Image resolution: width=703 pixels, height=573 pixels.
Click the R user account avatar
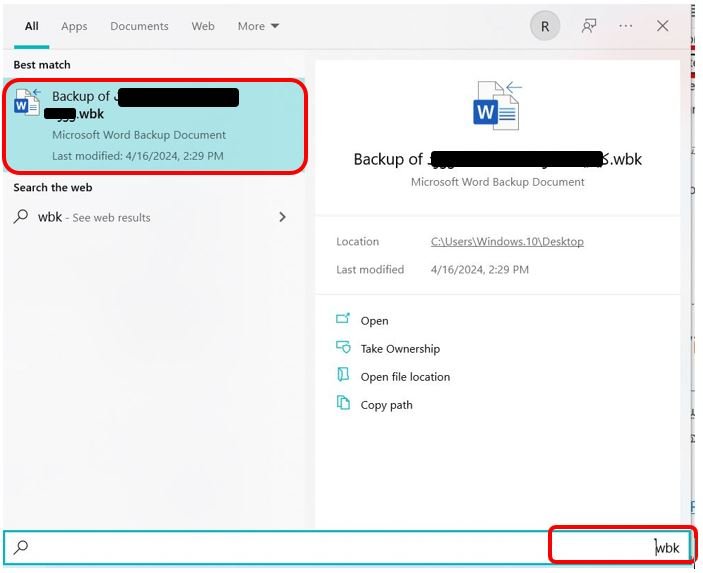545,26
